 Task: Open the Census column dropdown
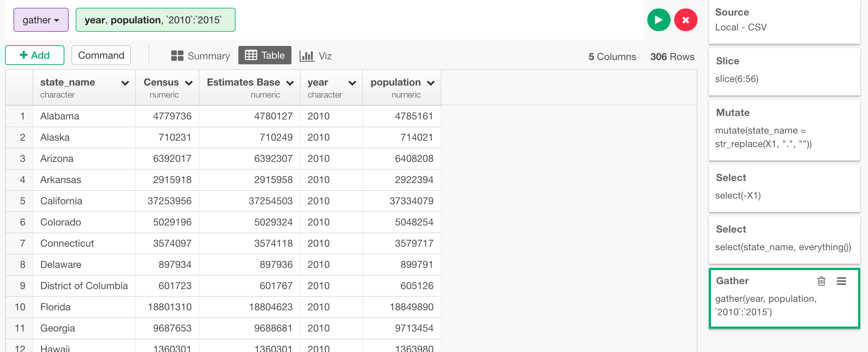(x=190, y=83)
